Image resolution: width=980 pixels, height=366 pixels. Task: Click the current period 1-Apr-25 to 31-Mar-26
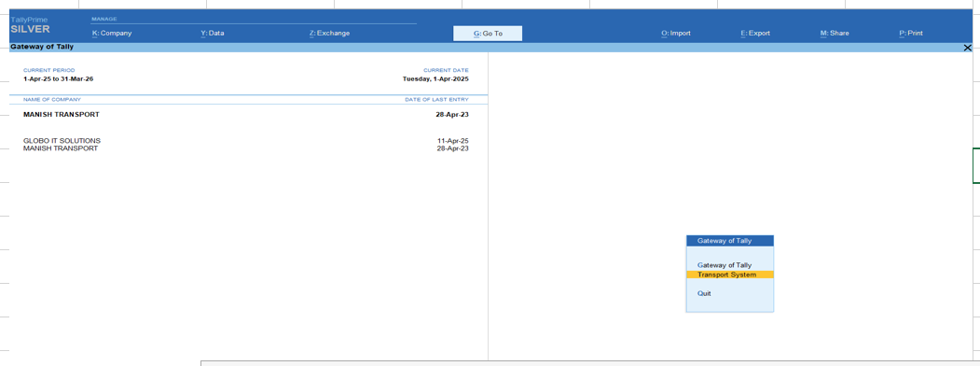(x=58, y=79)
